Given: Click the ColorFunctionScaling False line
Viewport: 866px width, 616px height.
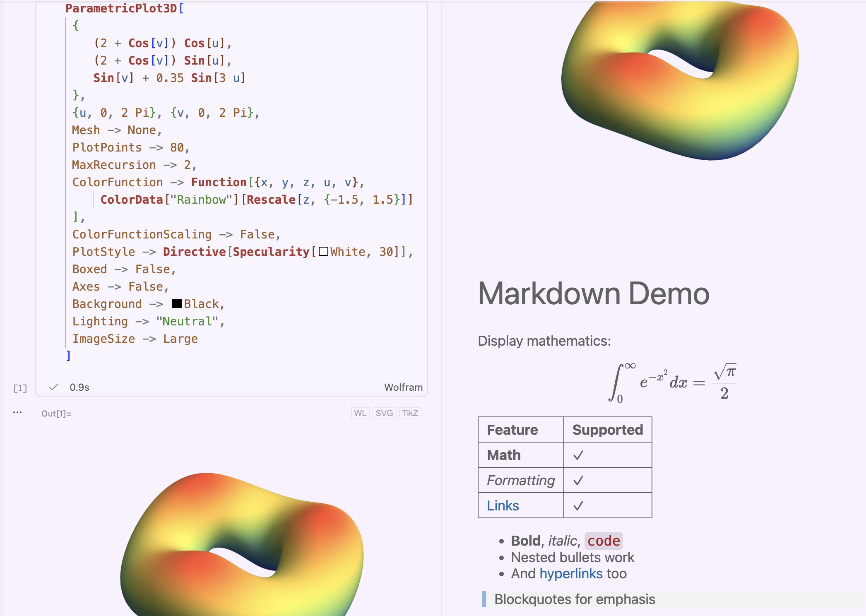Looking at the screenshot, I should point(176,234).
